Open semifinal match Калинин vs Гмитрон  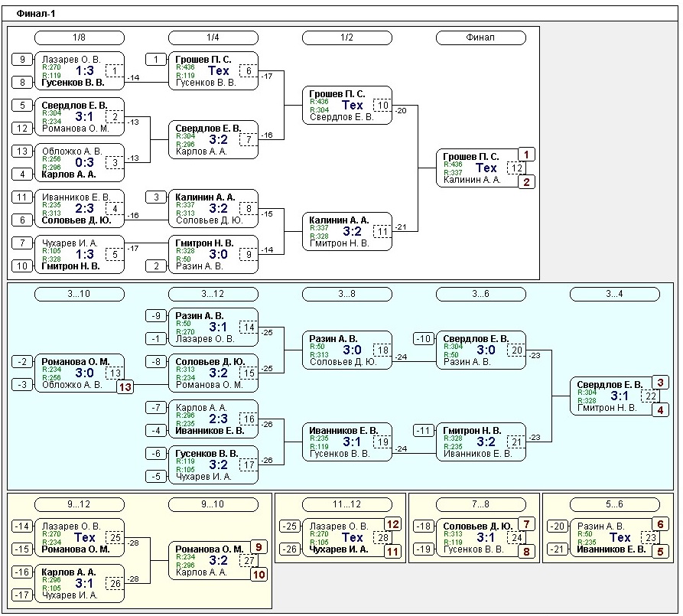point(346,231)
